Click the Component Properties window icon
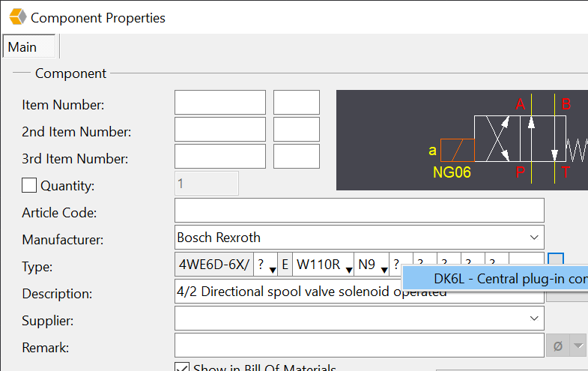This screenshot has height=371, width=588. pyautogui.click(x=18, y=17)
